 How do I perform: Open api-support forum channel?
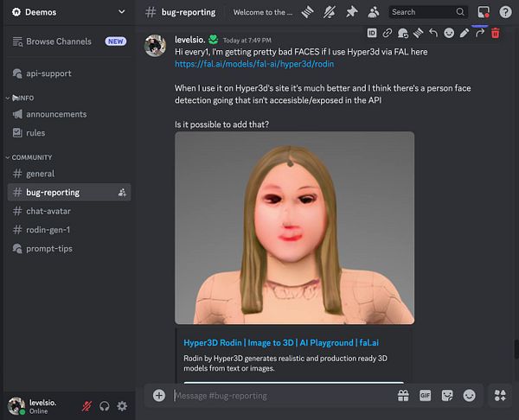pos(69,73)
